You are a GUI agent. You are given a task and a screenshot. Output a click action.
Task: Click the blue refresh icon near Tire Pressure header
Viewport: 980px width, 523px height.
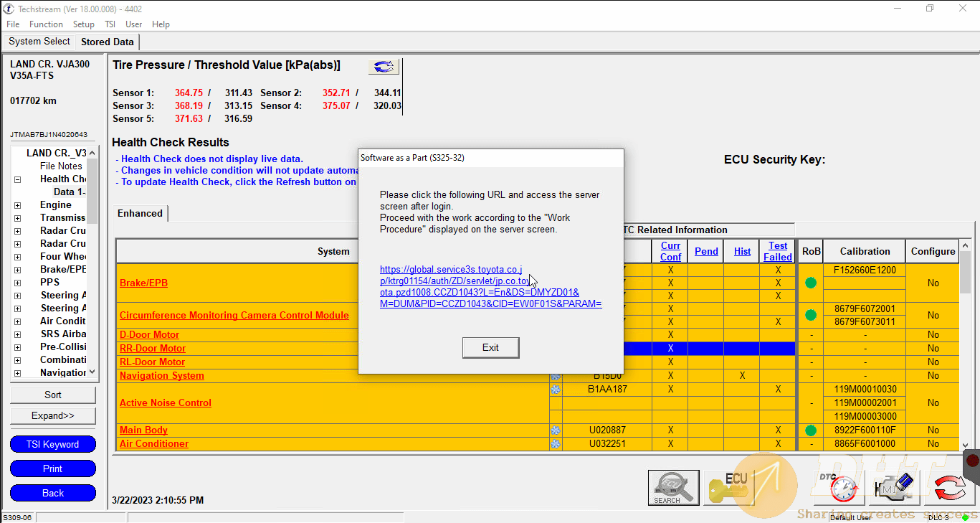click(384, 66)
